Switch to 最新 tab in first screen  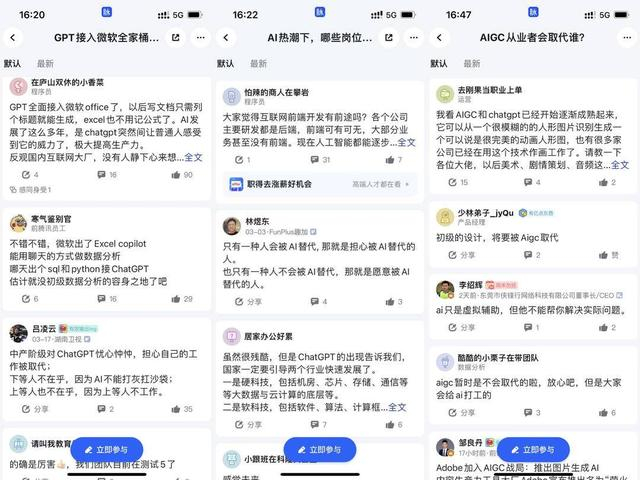click(45, 64)
